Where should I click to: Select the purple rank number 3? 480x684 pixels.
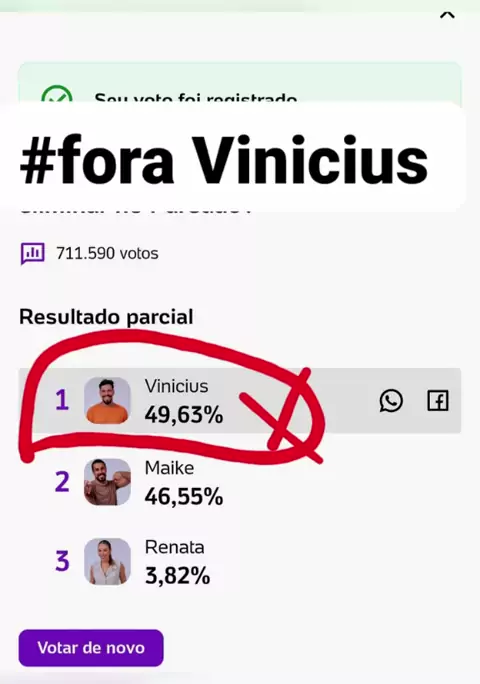coord(62,561)
